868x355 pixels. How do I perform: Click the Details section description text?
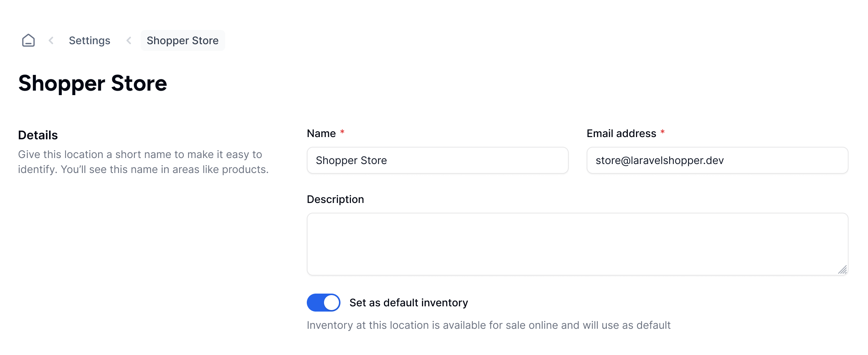point(143,162)
